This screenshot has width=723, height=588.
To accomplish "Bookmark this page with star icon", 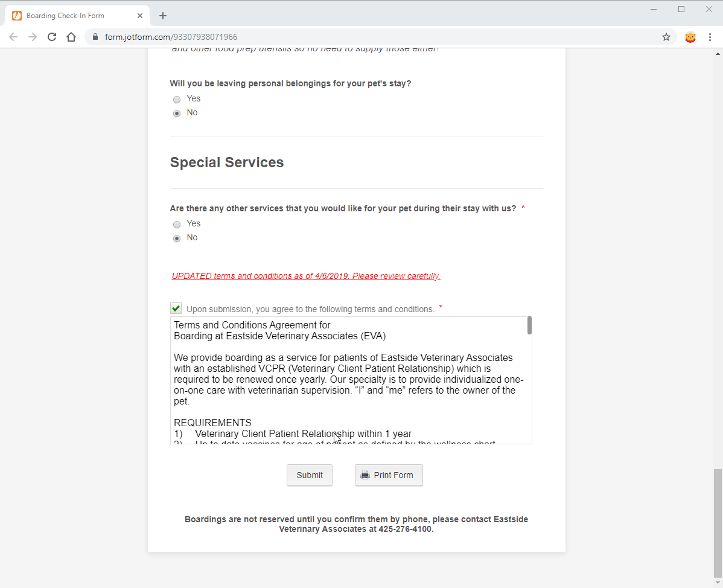I will point(666,37).
